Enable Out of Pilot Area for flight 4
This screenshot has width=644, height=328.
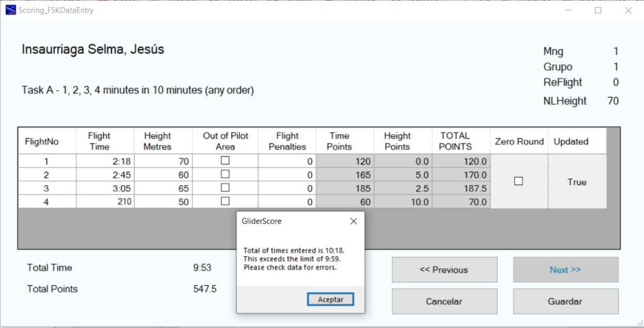click(x=225, y=201)
